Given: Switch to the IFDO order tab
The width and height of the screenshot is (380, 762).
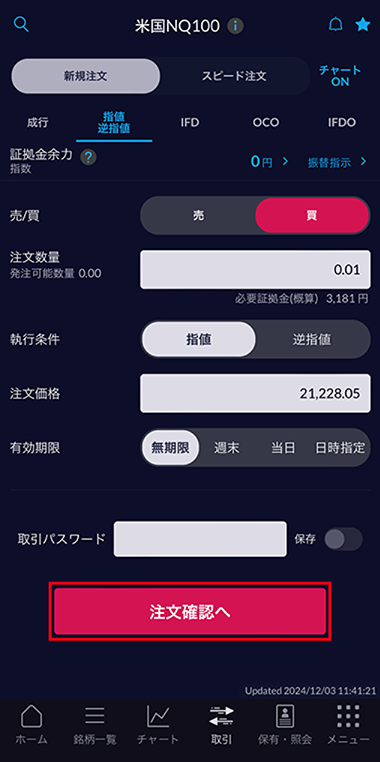Looking at the screenshot, I should (x=342, y=122).
